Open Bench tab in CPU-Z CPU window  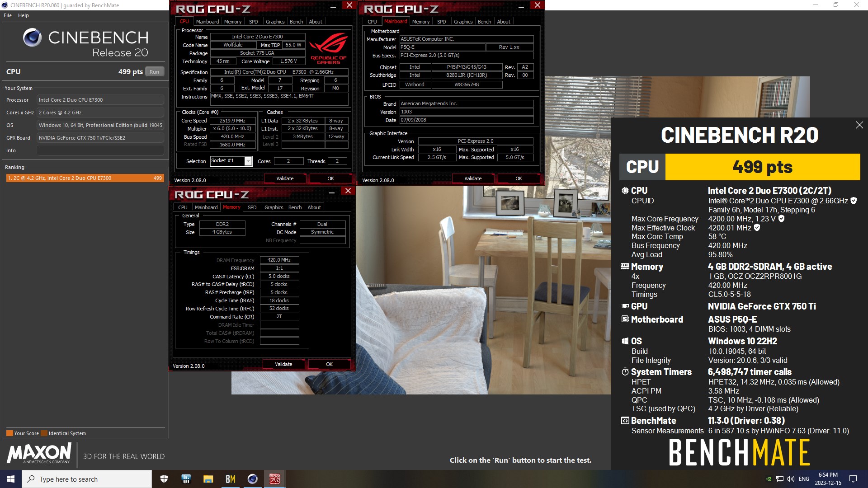click(297, 22)
